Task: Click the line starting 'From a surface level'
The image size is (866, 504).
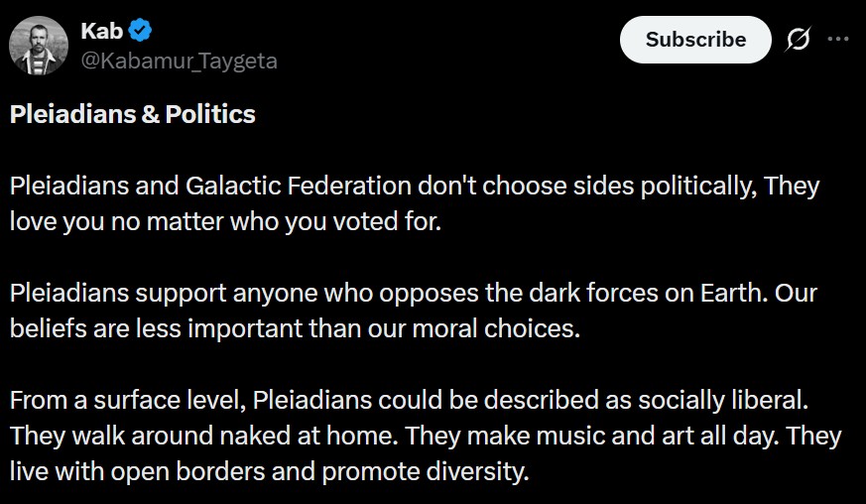Action: (x=411, y=402)
